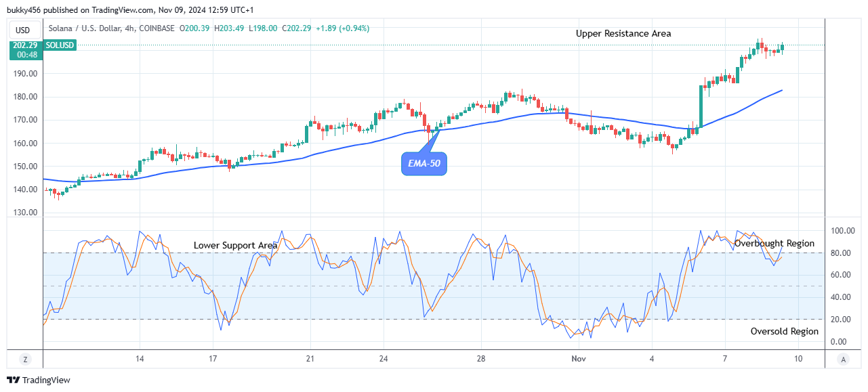Click the 24 date label on time axis

point(383,358)
